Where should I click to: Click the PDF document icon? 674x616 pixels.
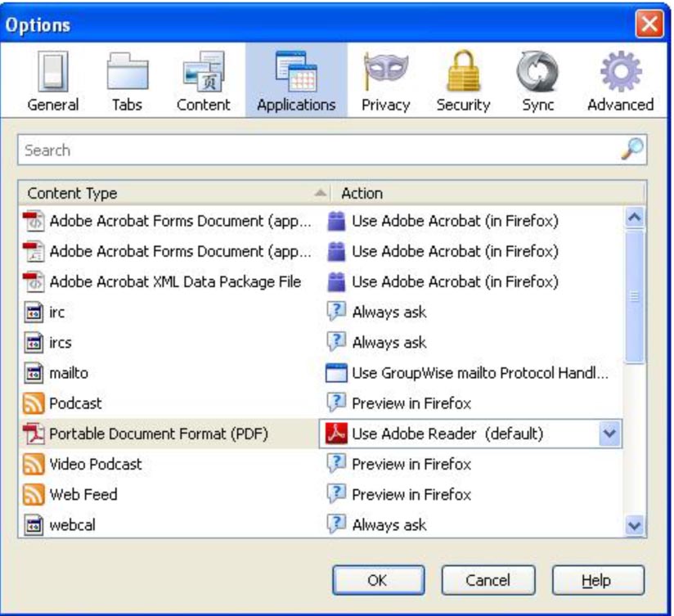pos(34,434)
